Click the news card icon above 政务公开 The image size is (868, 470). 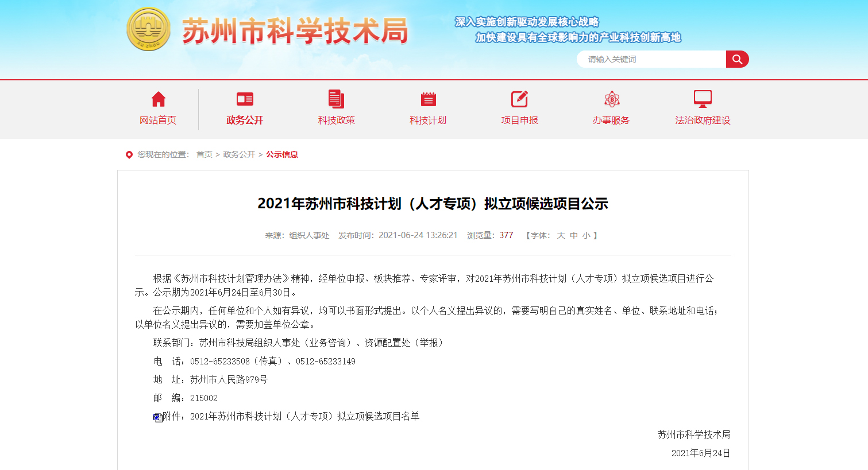pyautogui.click(x=245, y=99)
